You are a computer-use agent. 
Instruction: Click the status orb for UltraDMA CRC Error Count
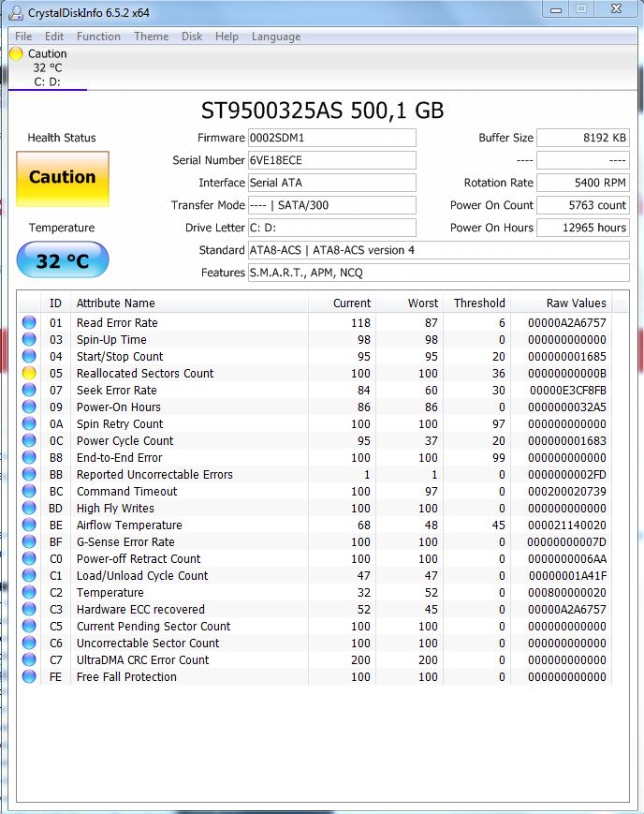(29, 659)
